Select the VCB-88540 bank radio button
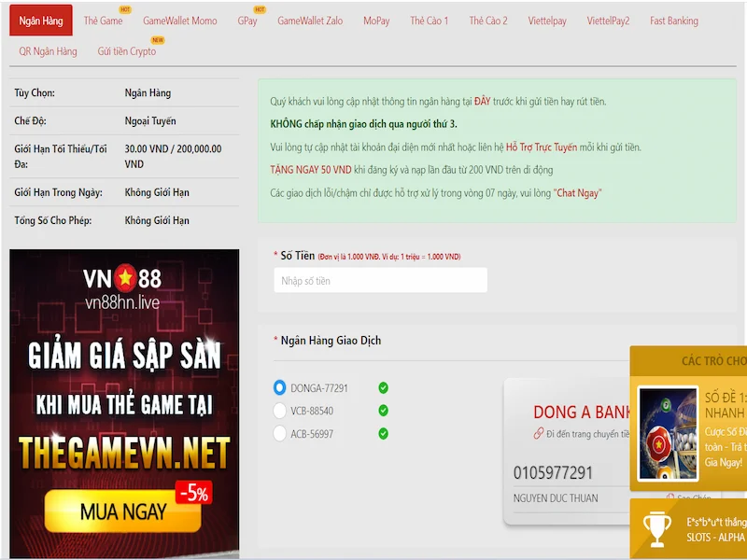The height and width of the screenshot is (560, 747). click(x=279, y=408)
